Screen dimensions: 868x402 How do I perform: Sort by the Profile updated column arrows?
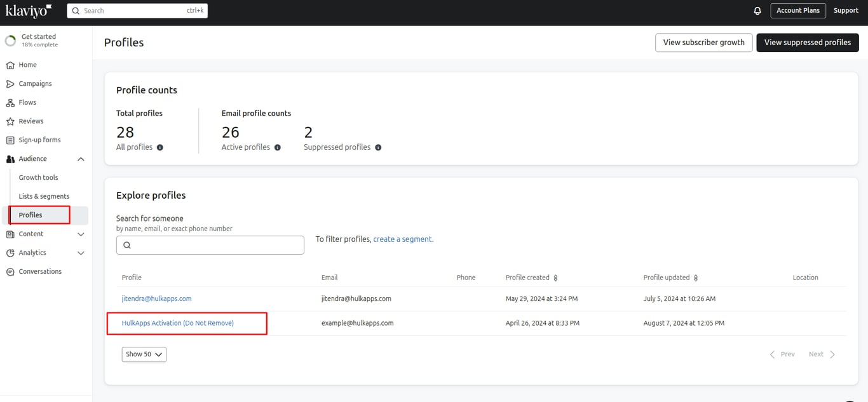(696, 278)
